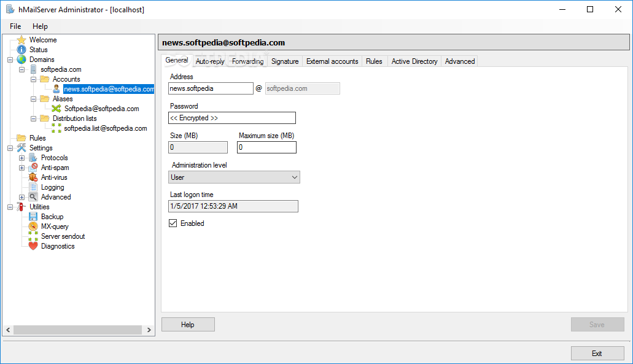Click the tree scrollbar right arrow
633x364 pixels.
(149, 330)
